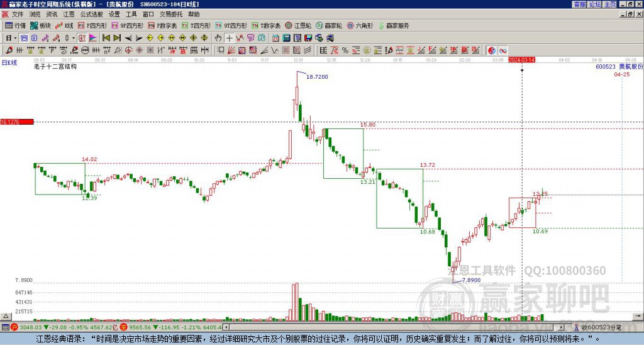Click the infinity symbol icon
Image resolution: width=644 pixels, height=345 pixels.
pos(502,50)
